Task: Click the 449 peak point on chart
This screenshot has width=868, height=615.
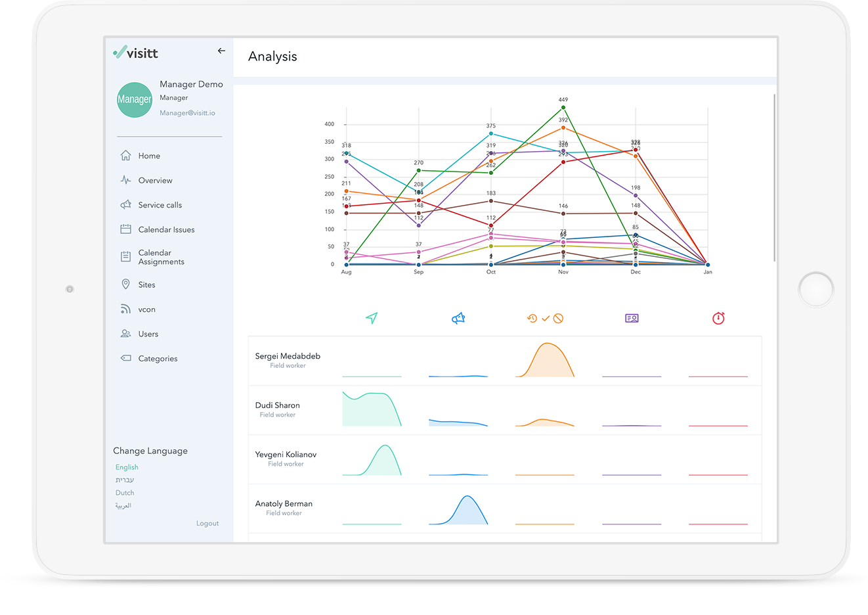Action: click(x=563, y=107)
